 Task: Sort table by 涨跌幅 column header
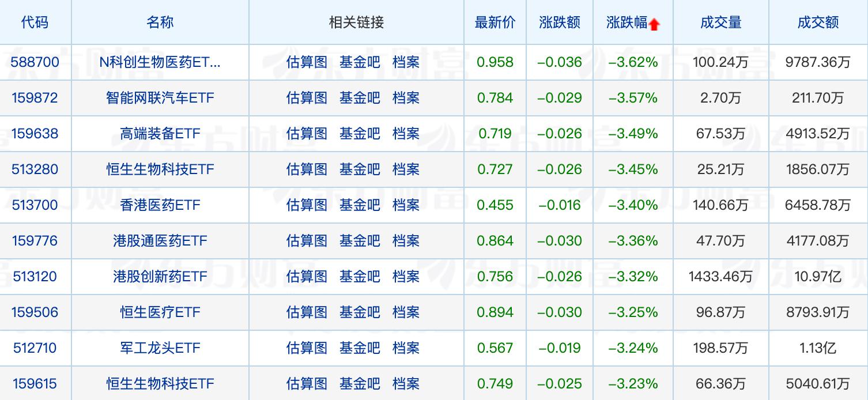627,22
